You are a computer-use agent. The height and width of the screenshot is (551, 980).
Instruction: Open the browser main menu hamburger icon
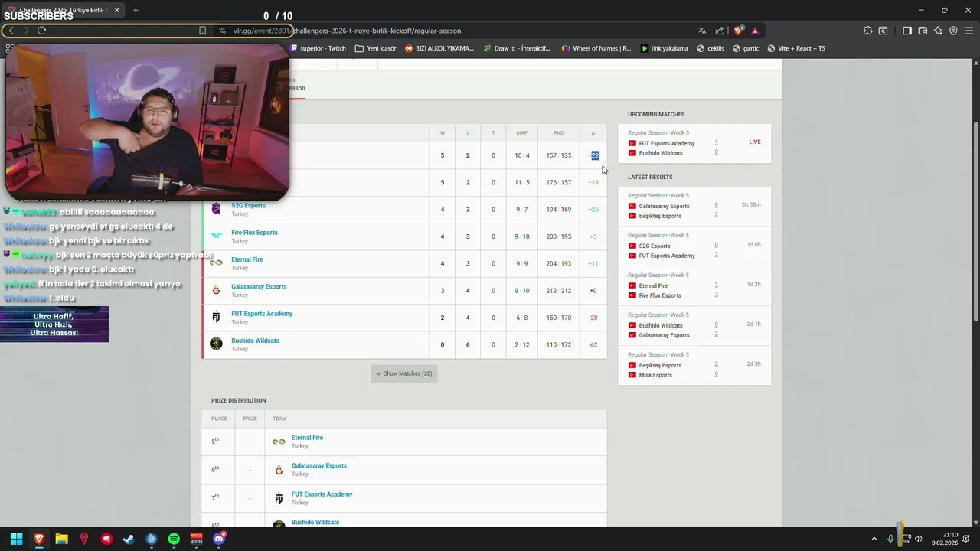click(969, 31)
